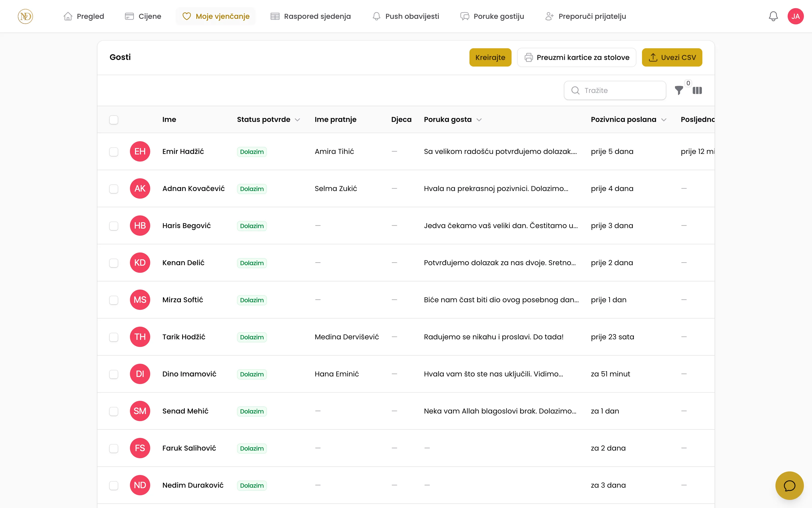This screenshot has height=508, width=812.
Task: Select the Haris Begović row checkbox
Action: pos(114,226)
